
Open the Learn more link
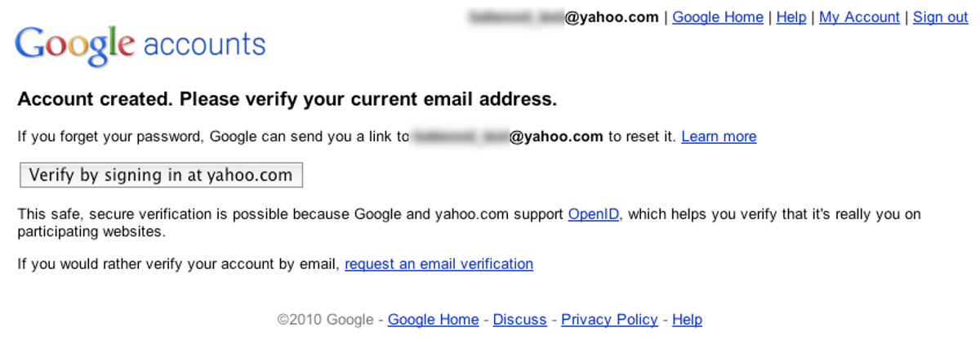click(719, 137)
